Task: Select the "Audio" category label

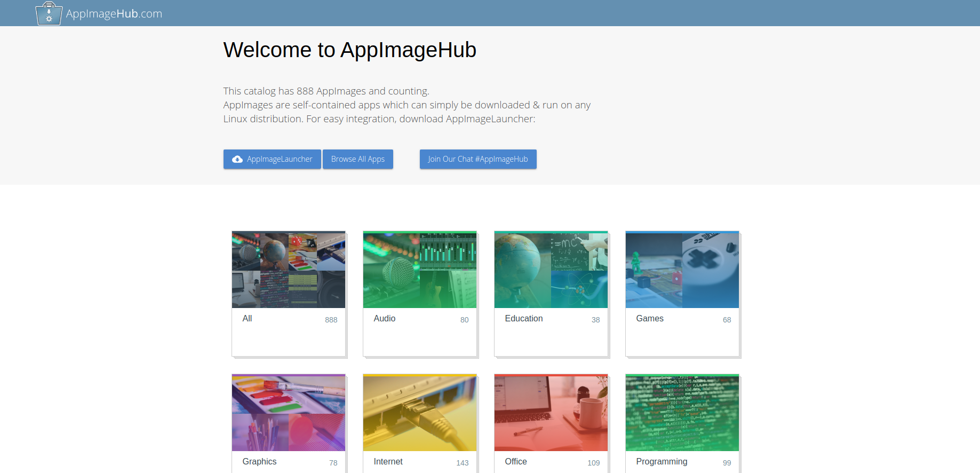Action: click(385, 318)
